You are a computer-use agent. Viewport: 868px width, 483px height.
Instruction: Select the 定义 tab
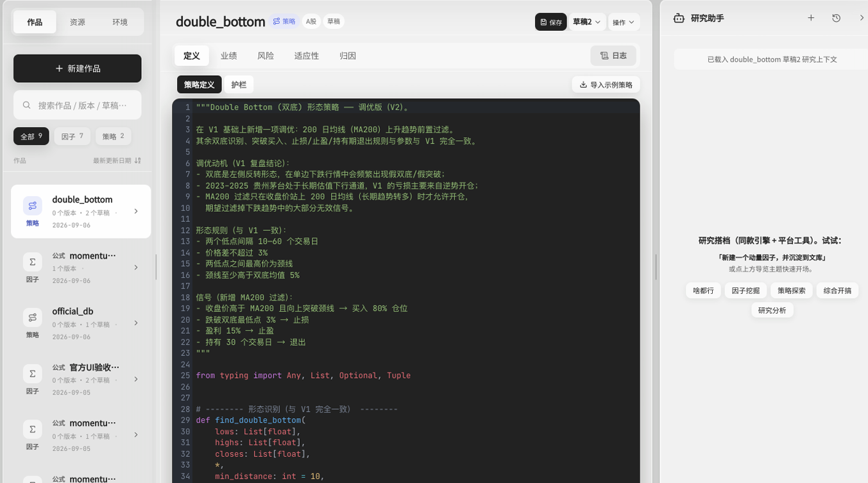[192, 56]
